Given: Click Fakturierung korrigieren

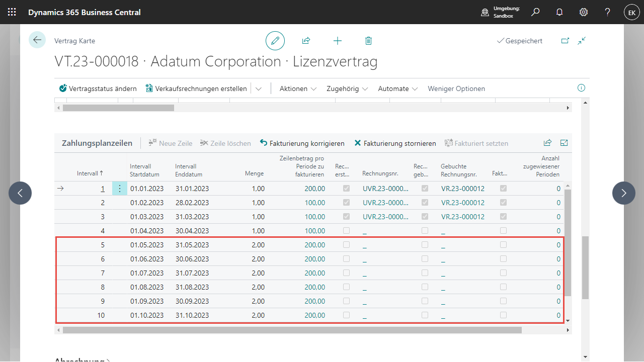Looking at the screenshot, I should click(x=302, y=143).
